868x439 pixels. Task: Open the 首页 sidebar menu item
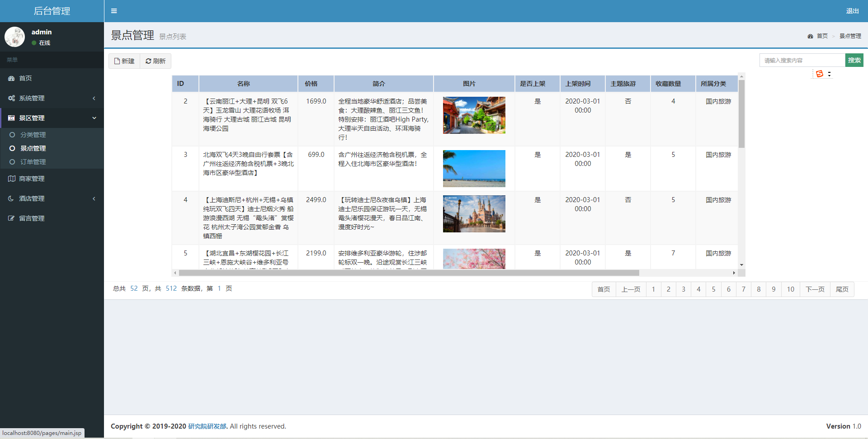(x=52, y=78)
